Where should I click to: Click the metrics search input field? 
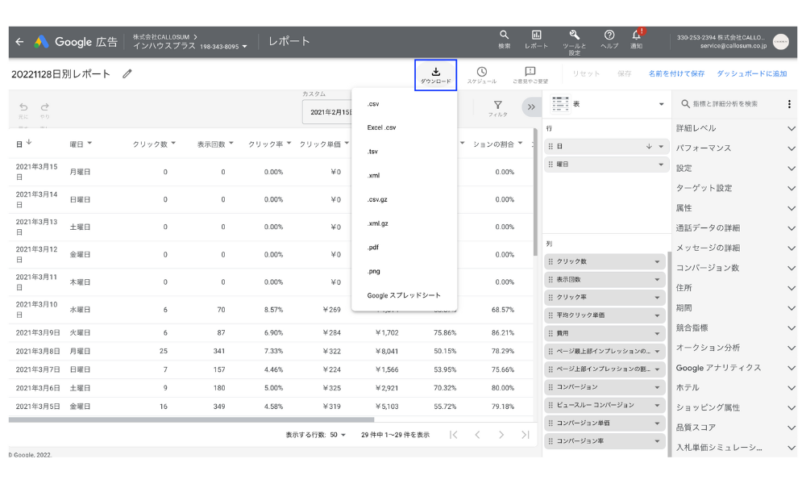point(732,104)
